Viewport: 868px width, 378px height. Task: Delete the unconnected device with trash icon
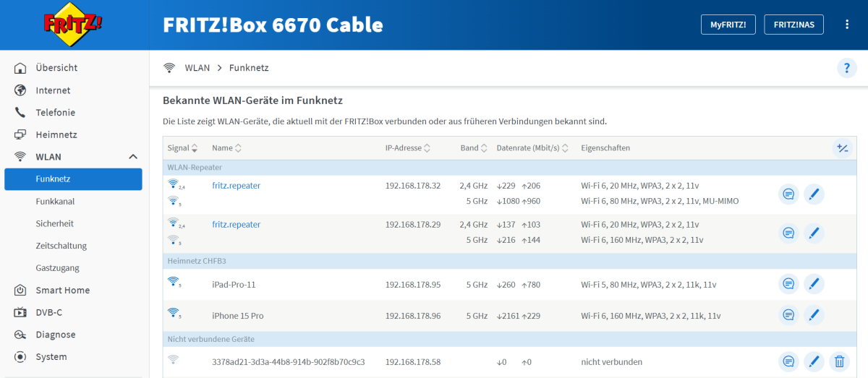tap(839, 361)
